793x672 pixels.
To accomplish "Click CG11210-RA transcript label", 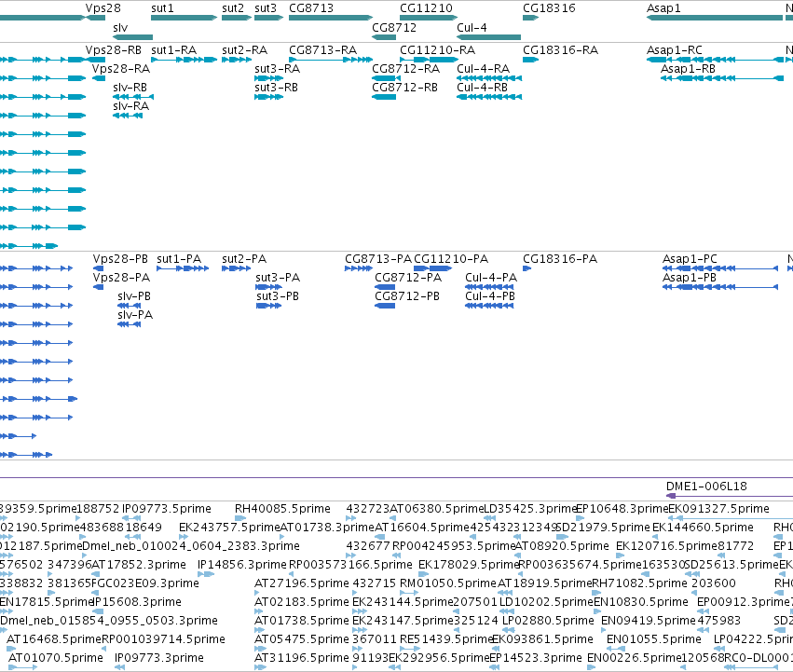I will click(x=437, y=50).
